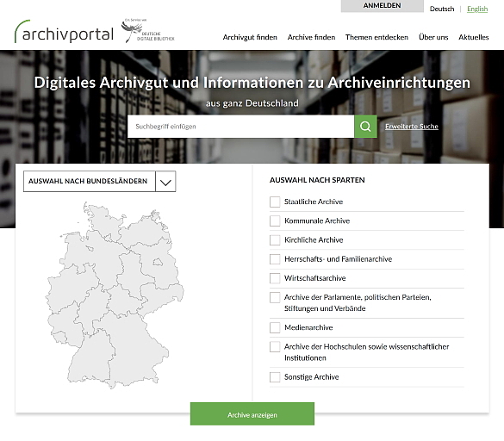
Task: Focus the Suchbegriff einfügen search field
Action: (x=240, y=127)
